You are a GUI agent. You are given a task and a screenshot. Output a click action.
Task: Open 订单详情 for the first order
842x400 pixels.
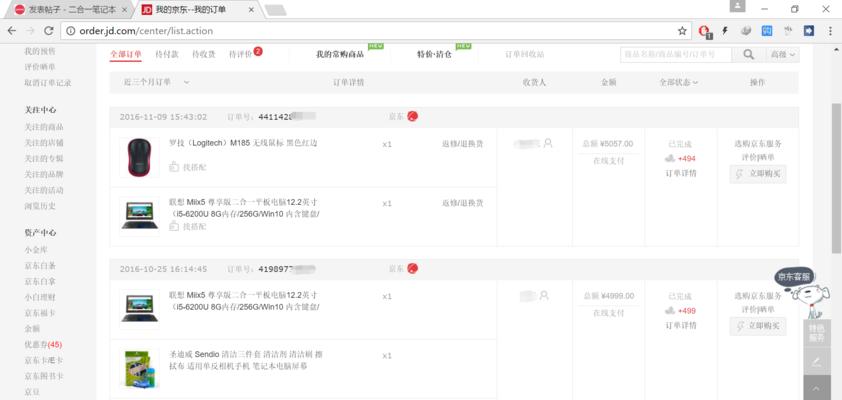[681, 173]
